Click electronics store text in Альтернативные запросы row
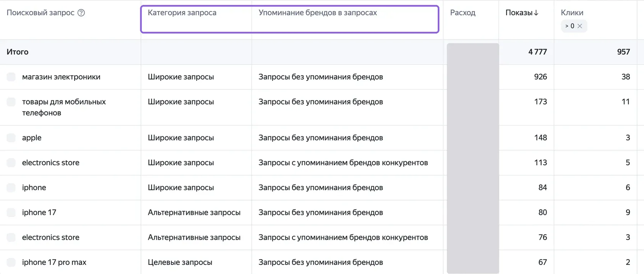Screen dimensions: 644x274 pos(51,237)
